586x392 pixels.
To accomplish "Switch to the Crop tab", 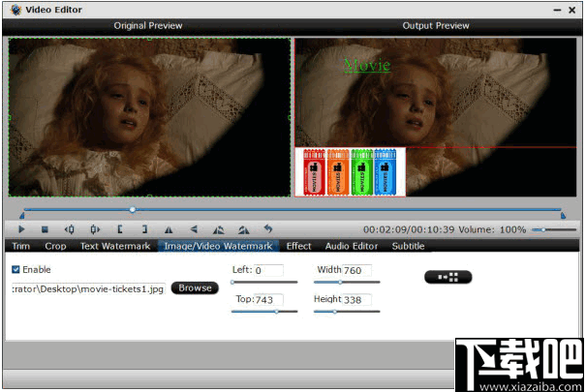I will point(55,246).
